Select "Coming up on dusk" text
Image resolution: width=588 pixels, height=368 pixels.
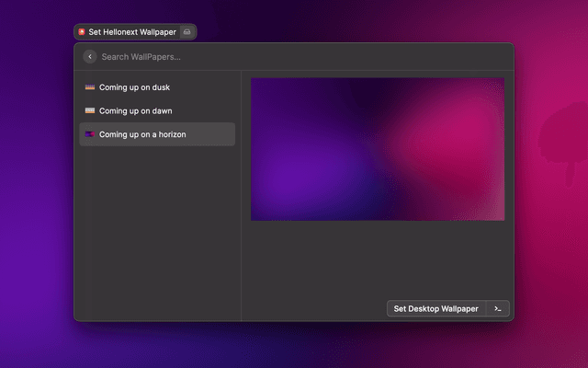coord(134,87)
